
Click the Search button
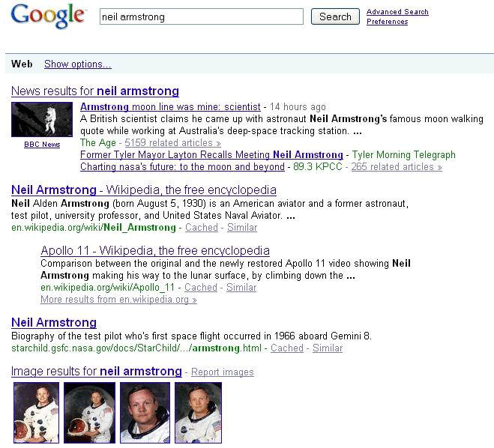pos(335,16)
